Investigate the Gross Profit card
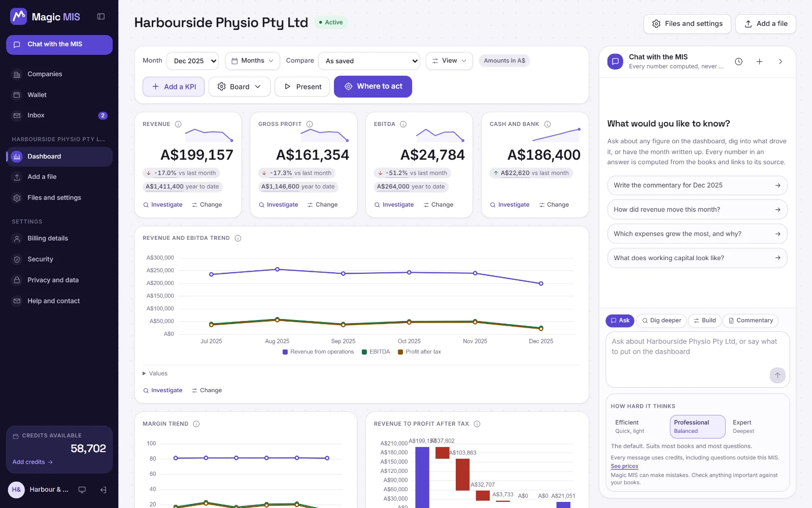812x508 pixels. pyautogui.click(x=279, y=205)
